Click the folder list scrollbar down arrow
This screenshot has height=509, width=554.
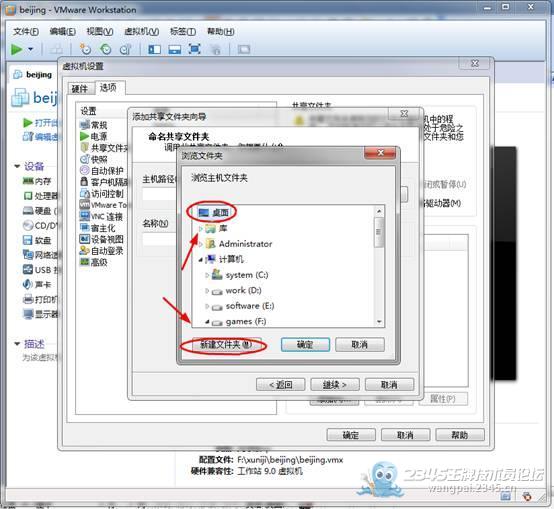point(379,322)
